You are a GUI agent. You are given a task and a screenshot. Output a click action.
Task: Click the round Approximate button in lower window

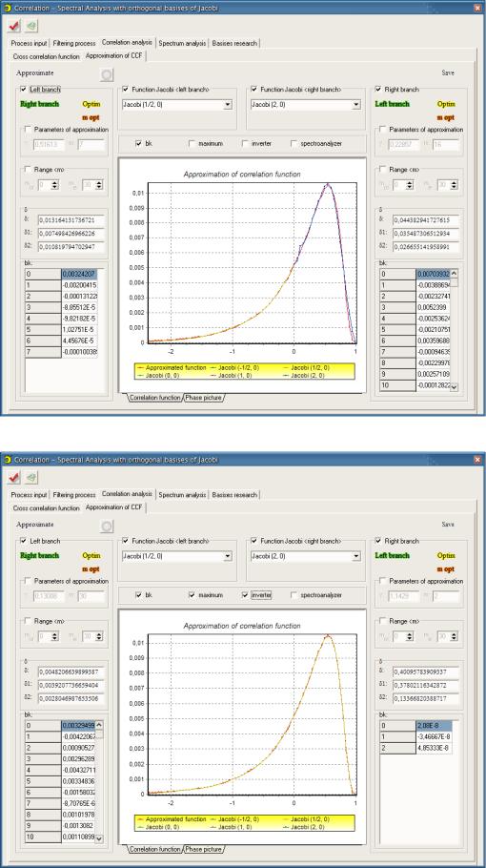pyautogui.click(x=107, y=527)
